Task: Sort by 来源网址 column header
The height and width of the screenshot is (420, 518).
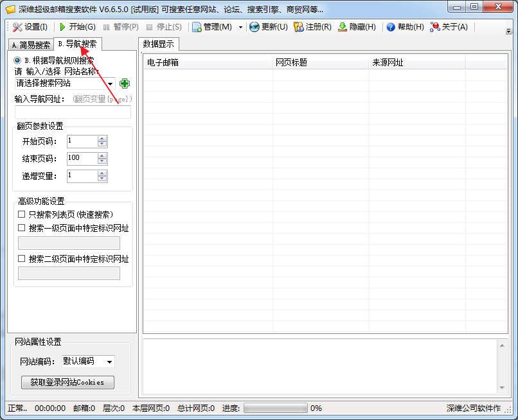Action: point(417,62)
